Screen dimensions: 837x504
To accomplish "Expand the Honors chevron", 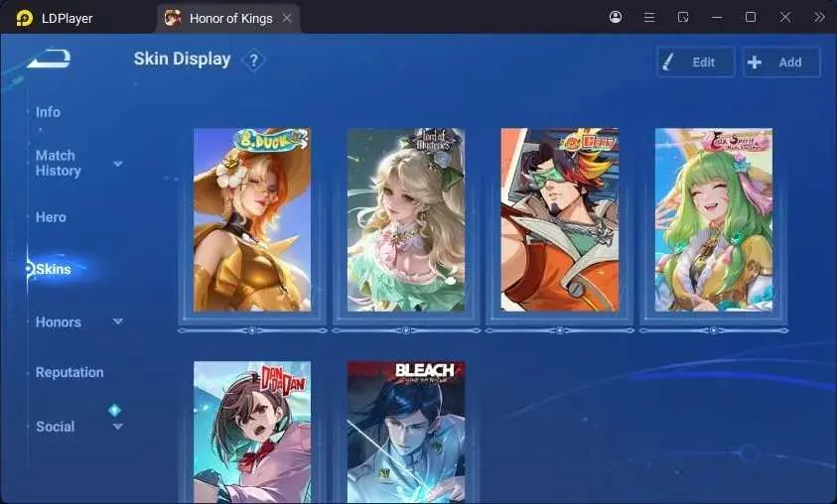I will point(118,321).
